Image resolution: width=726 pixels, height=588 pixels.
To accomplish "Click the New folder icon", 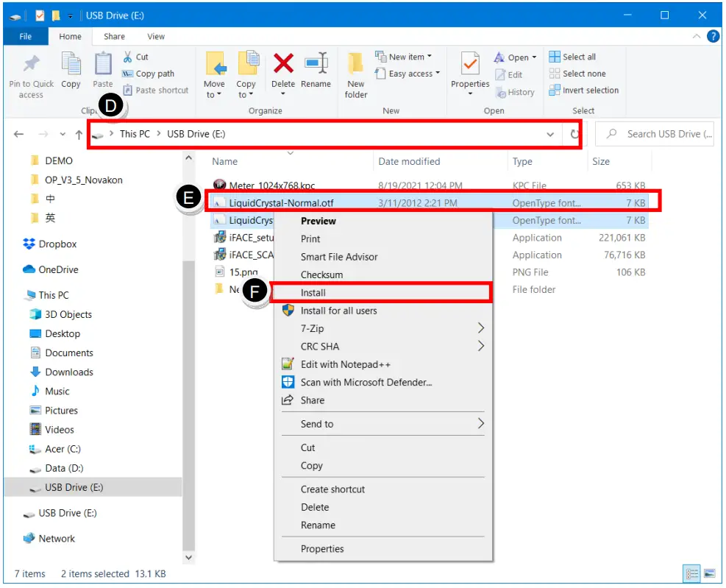I will (x=355, y=63).
